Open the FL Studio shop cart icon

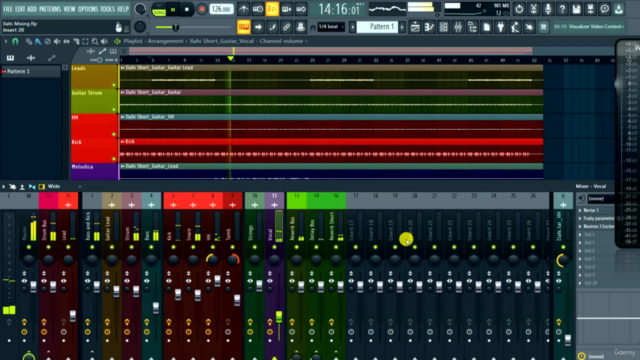coord(543,27)
